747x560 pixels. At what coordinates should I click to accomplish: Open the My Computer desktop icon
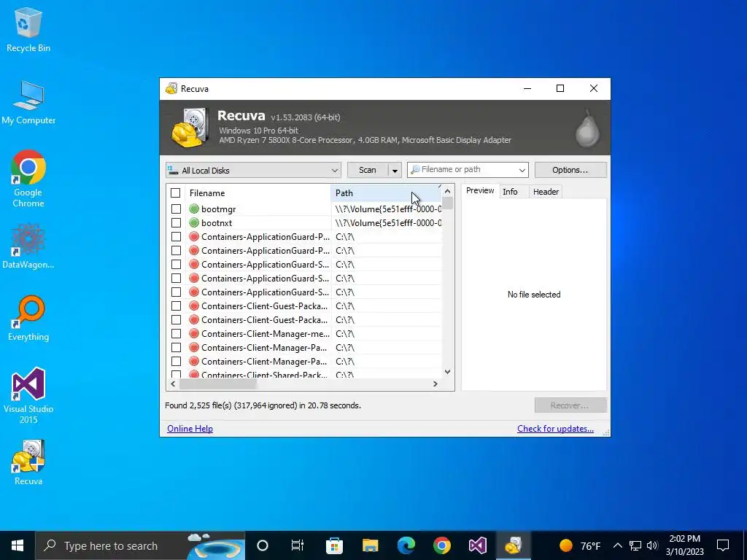click(28, 102)
